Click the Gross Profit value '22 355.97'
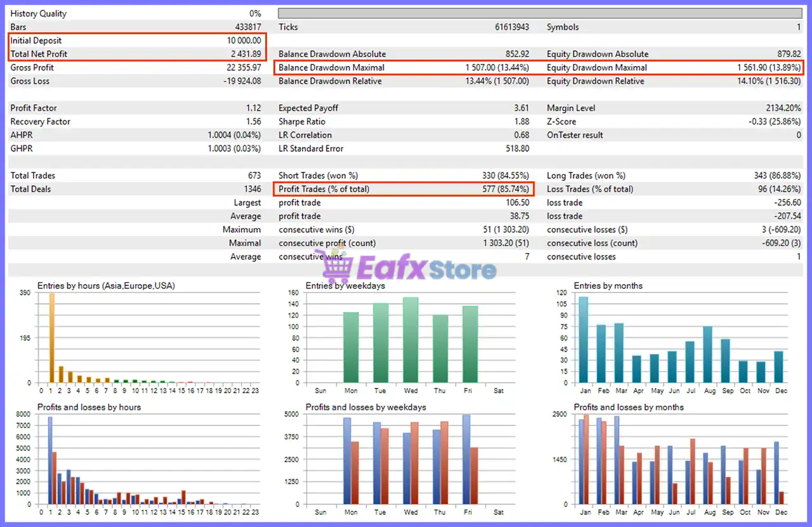The image size is (812, 527). pos(244,67)
